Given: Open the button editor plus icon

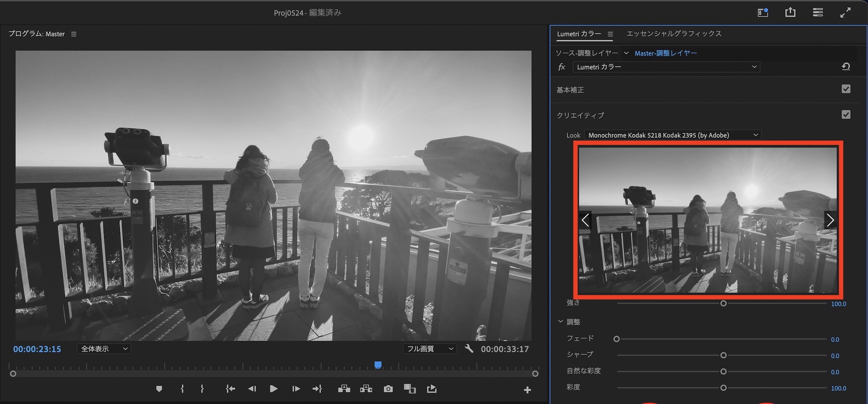Looking at the screenshot, I should (527, 390).
